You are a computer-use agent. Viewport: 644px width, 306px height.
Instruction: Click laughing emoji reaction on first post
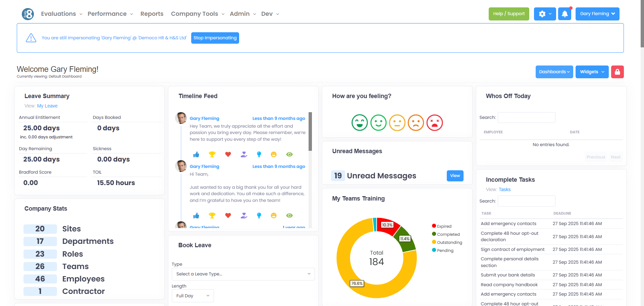point(274,155)
